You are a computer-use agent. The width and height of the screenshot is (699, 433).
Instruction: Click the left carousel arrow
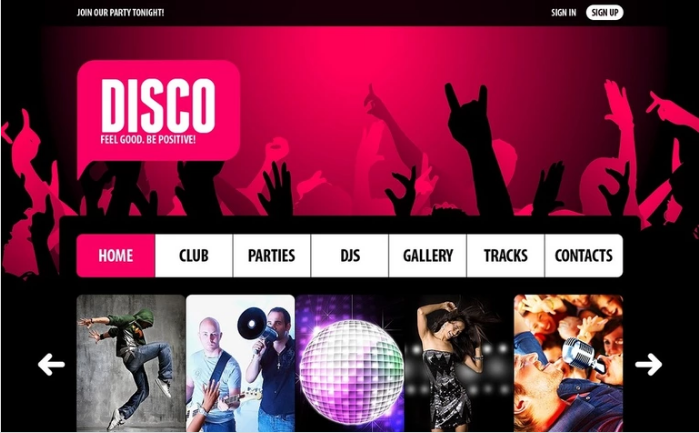[x=51, y=364]
